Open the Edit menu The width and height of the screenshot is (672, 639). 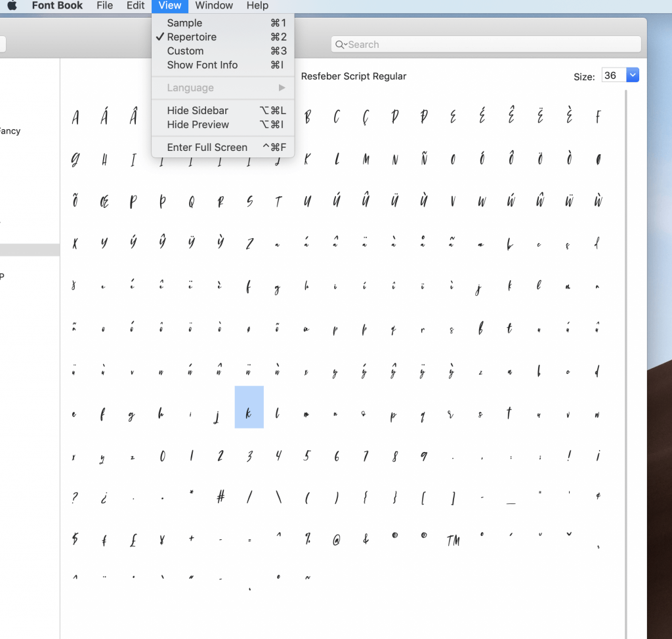135,5
